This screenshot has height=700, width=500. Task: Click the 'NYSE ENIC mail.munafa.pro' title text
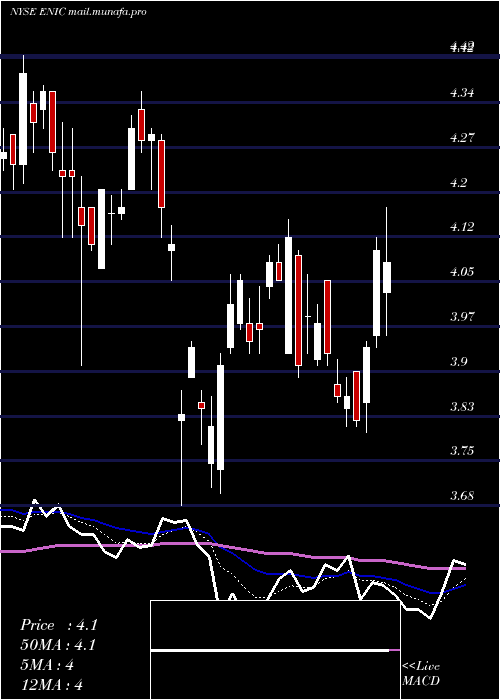click(78, 12)
